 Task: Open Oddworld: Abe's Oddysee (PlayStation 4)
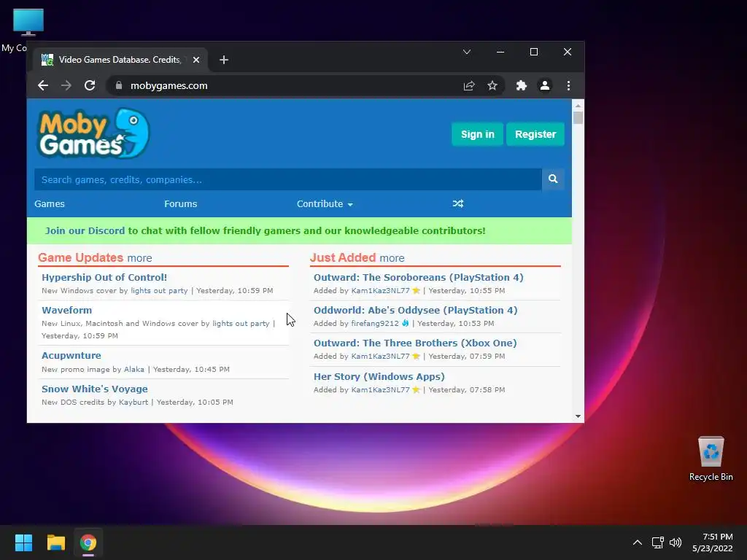[415, 310]
